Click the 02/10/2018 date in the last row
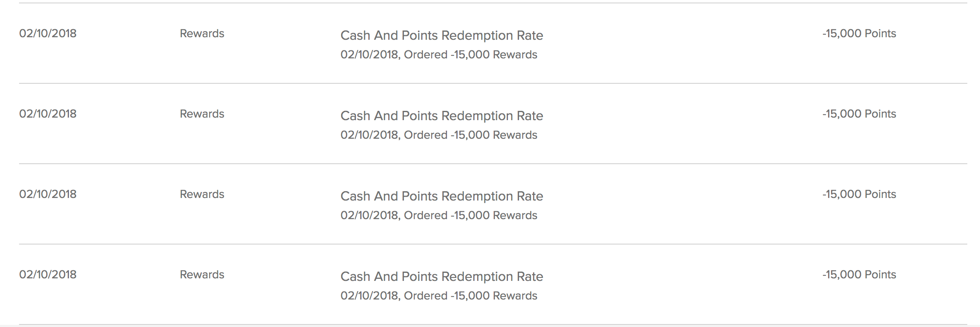The image size is (980, 327). (48, 275)
